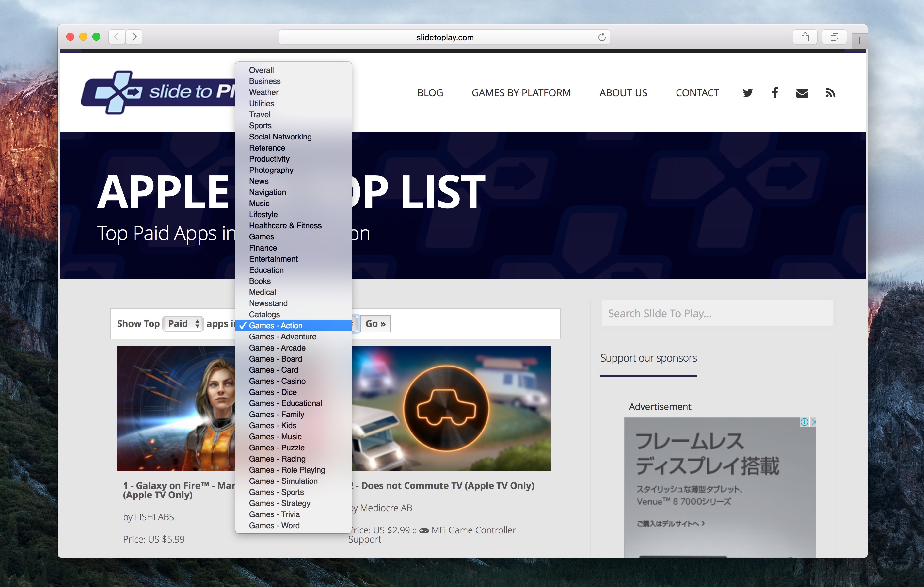Click Safari's forward arrow button
The image size is (924, 587).
(134, 37)
